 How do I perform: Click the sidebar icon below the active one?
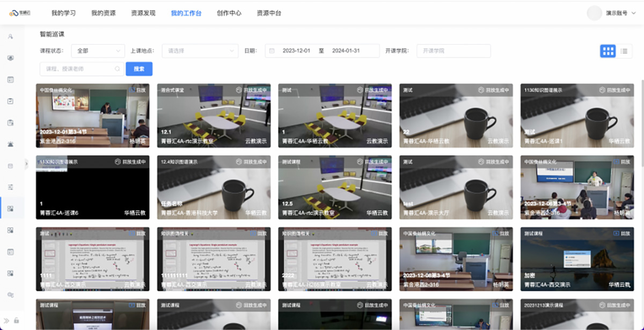pyautogui.click(x=10, y=230)
